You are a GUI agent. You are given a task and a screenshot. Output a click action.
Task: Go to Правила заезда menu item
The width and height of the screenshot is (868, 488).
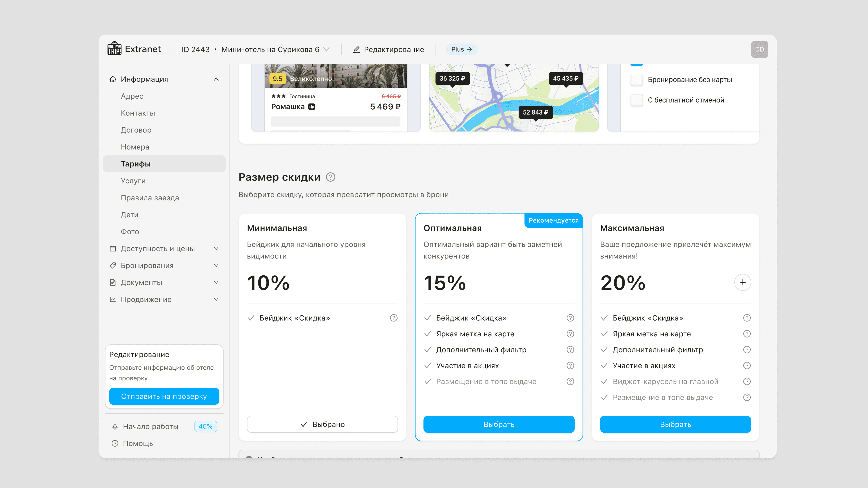pos(150,198)
